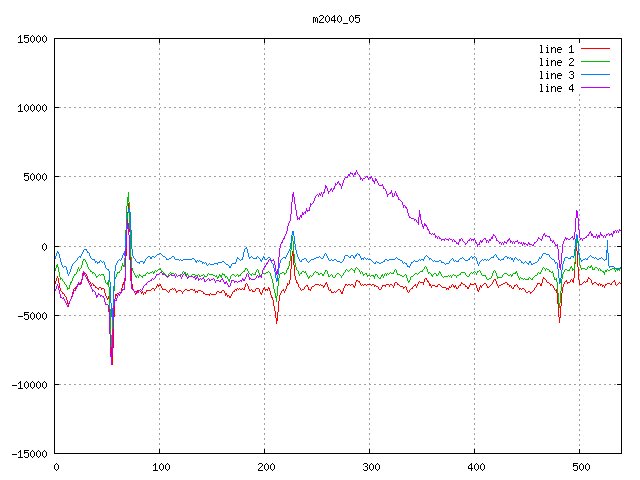Image resolution: width=640 pixels, height=480 pixels.
Task: Click the 15000 y-axis tick label
Action: pos(32,39)
